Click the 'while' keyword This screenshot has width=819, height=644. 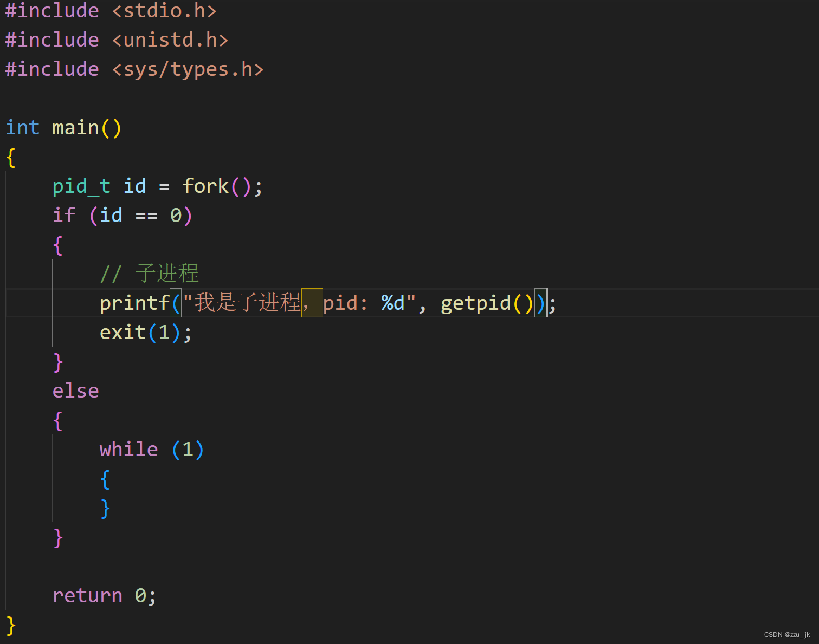[x=129, y=450]
